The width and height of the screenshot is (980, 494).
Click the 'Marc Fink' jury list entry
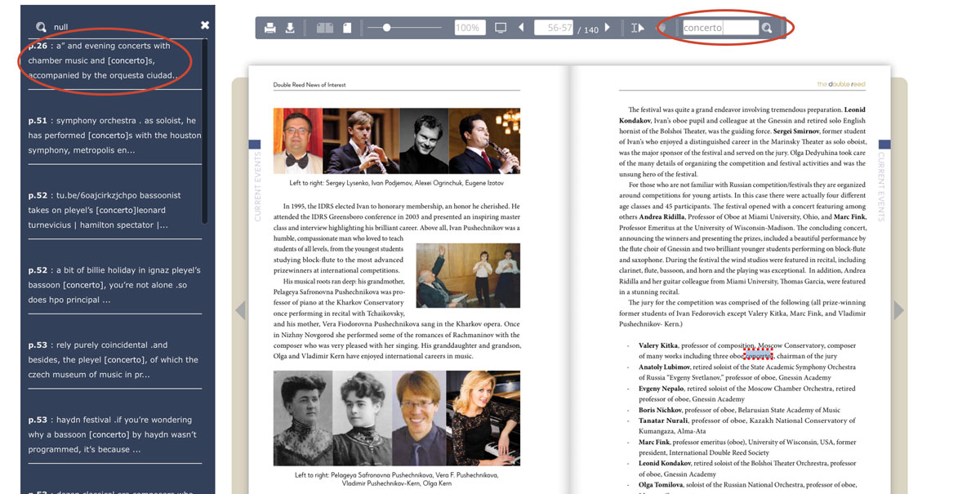tap(747, 447)
